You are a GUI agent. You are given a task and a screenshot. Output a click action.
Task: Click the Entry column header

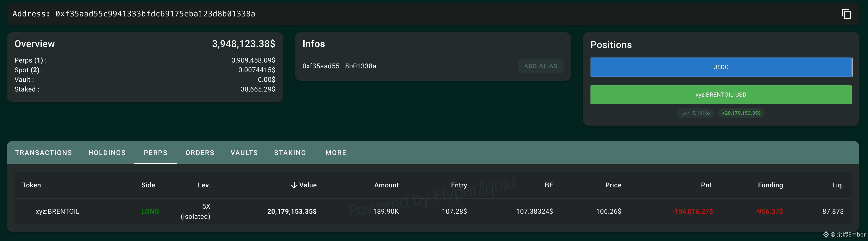coord(459,185)
